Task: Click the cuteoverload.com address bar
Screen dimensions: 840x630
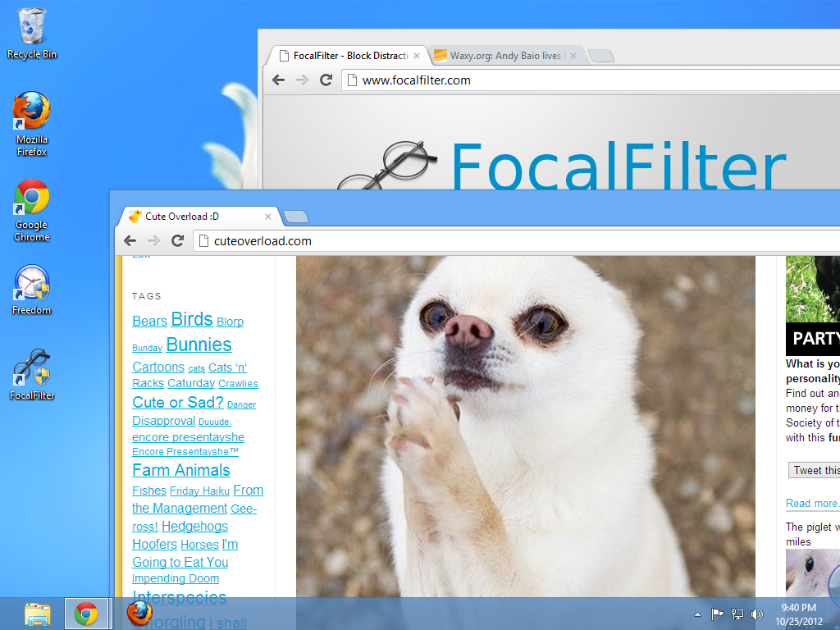Action: coord(517,241)
